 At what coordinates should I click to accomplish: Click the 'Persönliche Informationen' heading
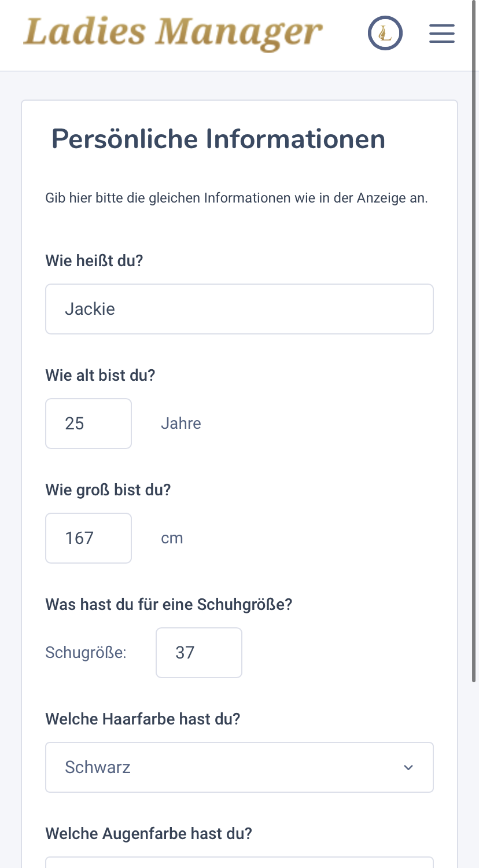218,139
